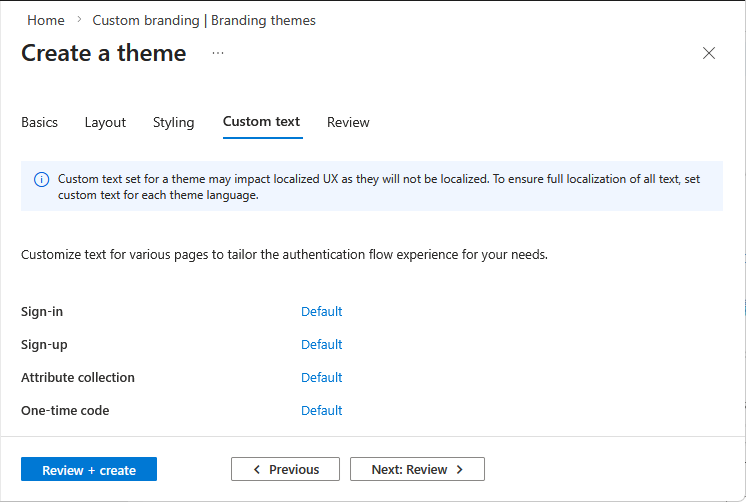The width and height of the screenshot is (746, 502).
Task: Close the Create a theme pane
Action: [x=709, y=54]
